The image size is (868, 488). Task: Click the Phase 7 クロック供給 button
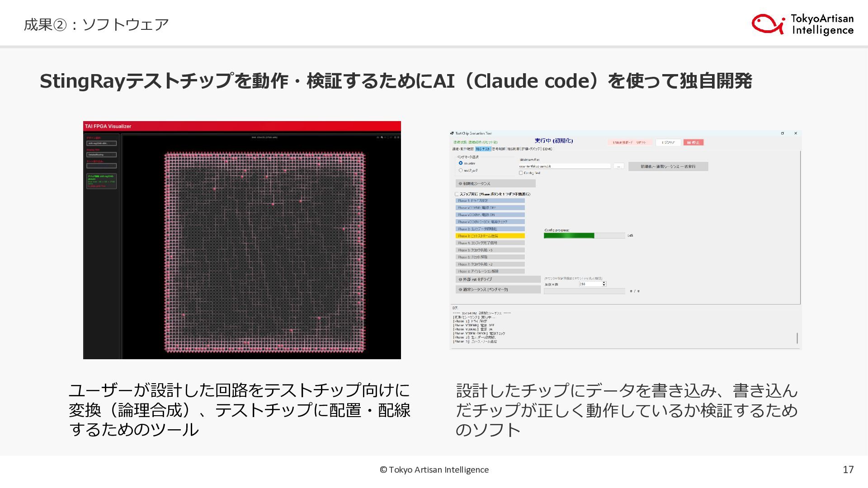[490, 264]
